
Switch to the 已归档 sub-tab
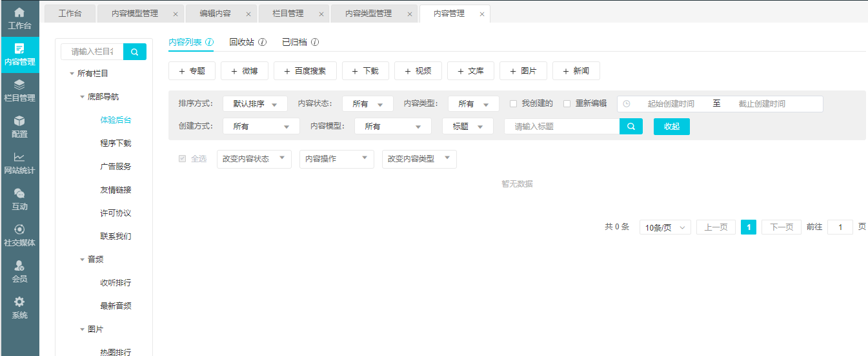[x=294, y=42]
